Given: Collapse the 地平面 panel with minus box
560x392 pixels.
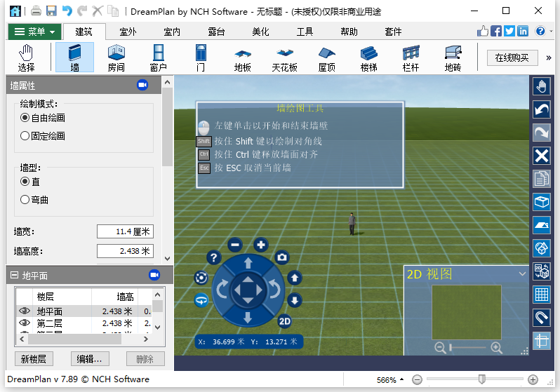Looking at the screenshot, I should [14, 275].
